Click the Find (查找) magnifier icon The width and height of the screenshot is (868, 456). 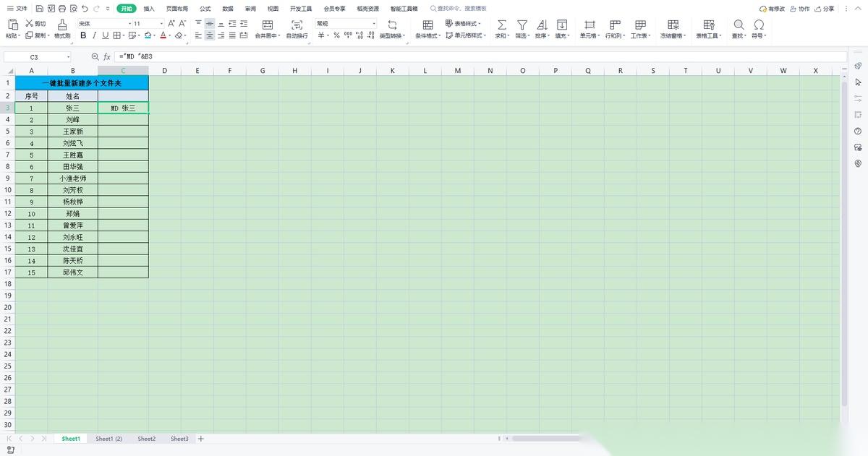(x=739, y=25)
